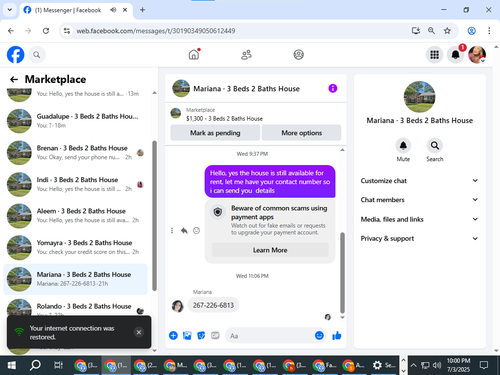This screenshot has width=500, height=375.
Task: Open a new Chrome tab
Action: pos(142,10)
